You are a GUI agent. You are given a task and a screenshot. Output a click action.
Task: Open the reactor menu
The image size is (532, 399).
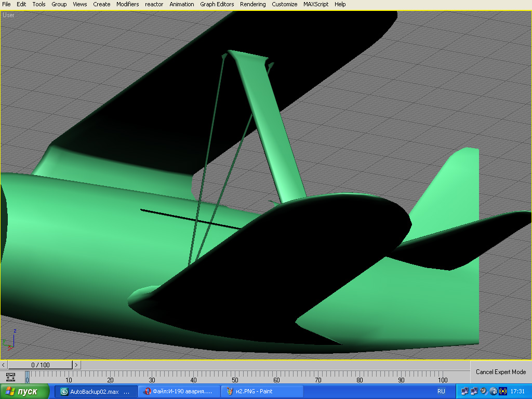click(x=154, y=4)
